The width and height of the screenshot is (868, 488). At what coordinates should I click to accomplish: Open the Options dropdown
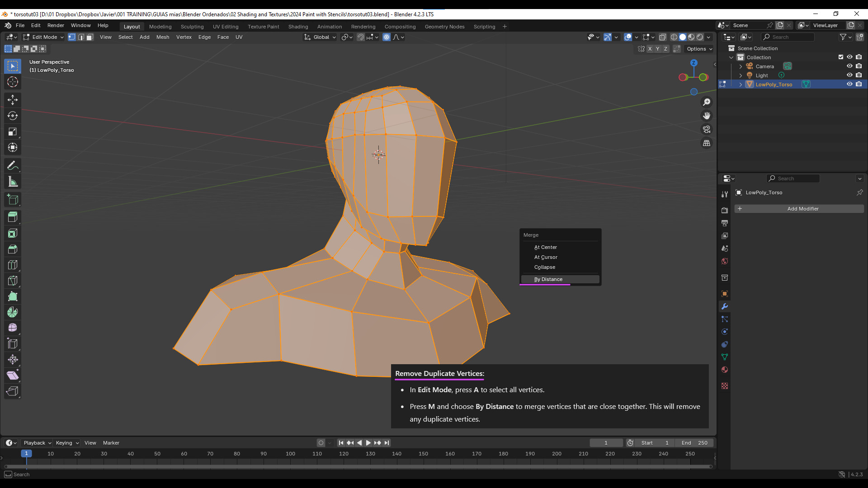click(x=699, y=49)
